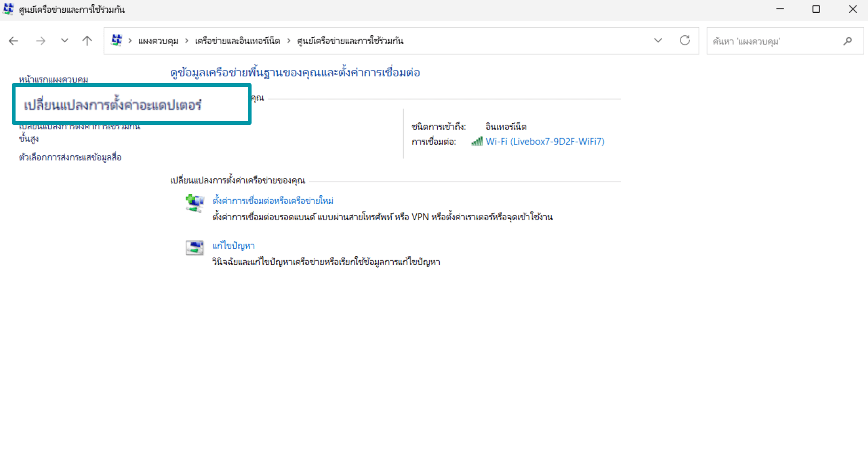Select the 'set up a new connection' green plus icon
Image resolution: width=868 pixels, height=476 pixels.
coord(194,202)
